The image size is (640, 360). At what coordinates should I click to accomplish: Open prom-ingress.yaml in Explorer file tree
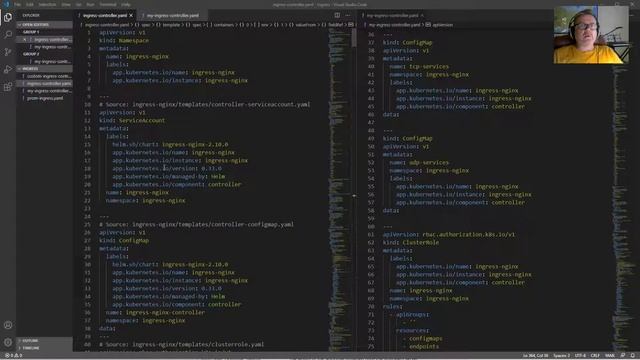45,98
